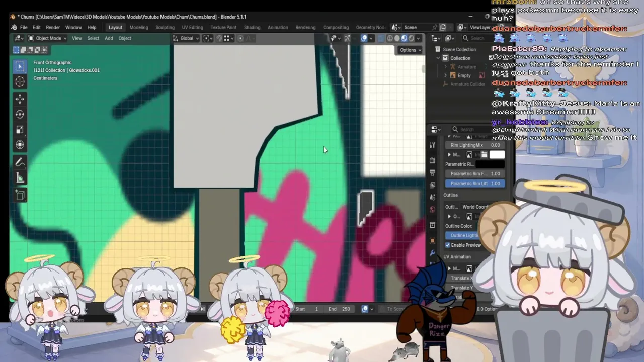Switch to rendered viewport shading

[x=411, y=38]
